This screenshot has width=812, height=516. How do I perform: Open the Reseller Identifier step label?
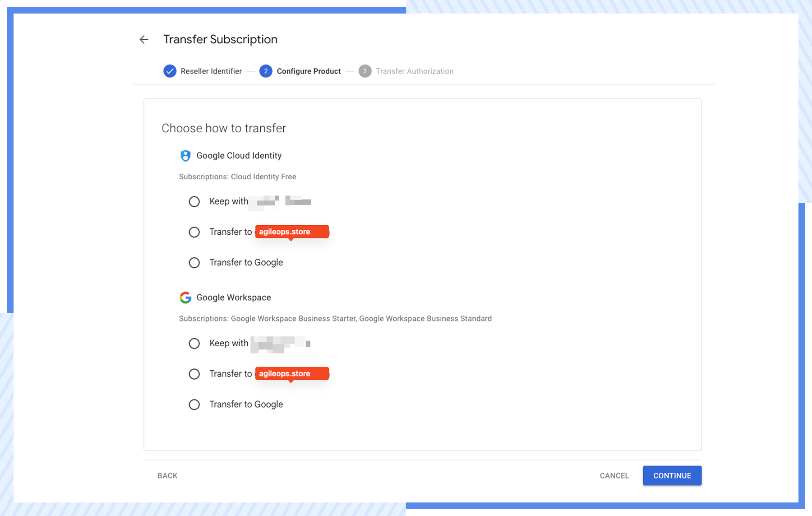(211, 71)
